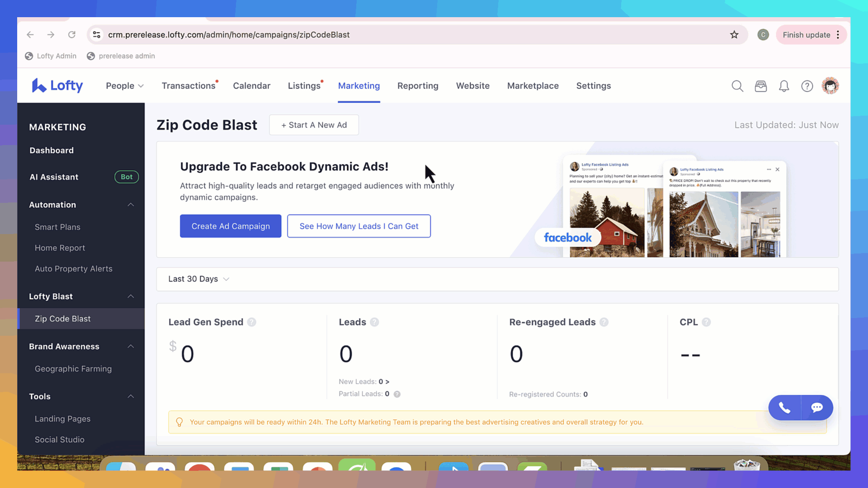Open the chat bubble floating button
868x488 pixels.
click(817, 408)
